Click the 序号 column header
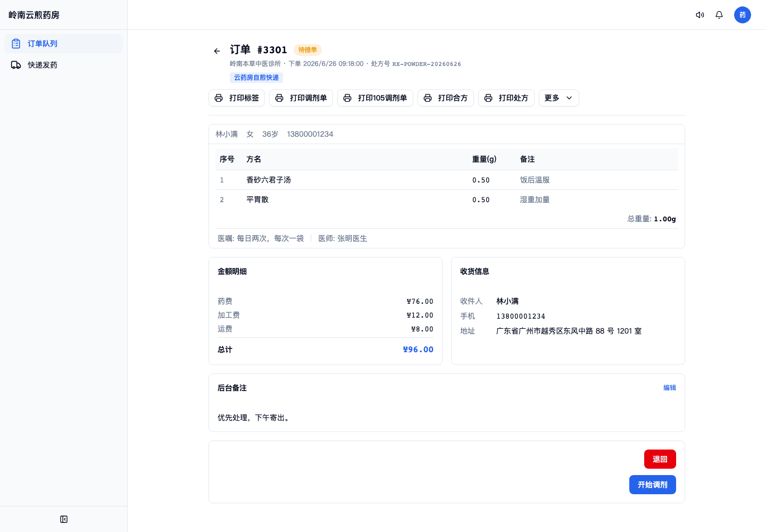The height and width of the screenshot is (532, 766). click(x=227, y=159)
